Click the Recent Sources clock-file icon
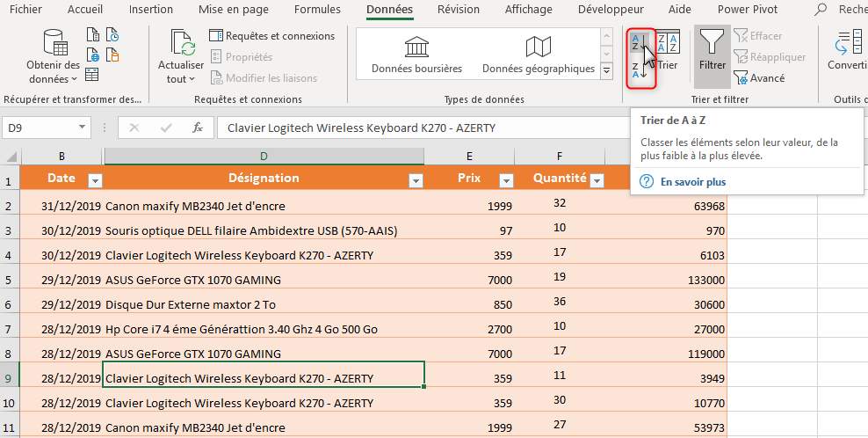This screenshot has height=438, width=868. (x=112, y=35)
